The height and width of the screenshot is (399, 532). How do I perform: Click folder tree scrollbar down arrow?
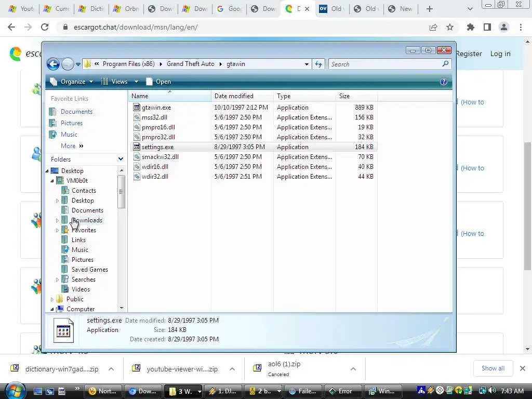(x=122, y=308)
